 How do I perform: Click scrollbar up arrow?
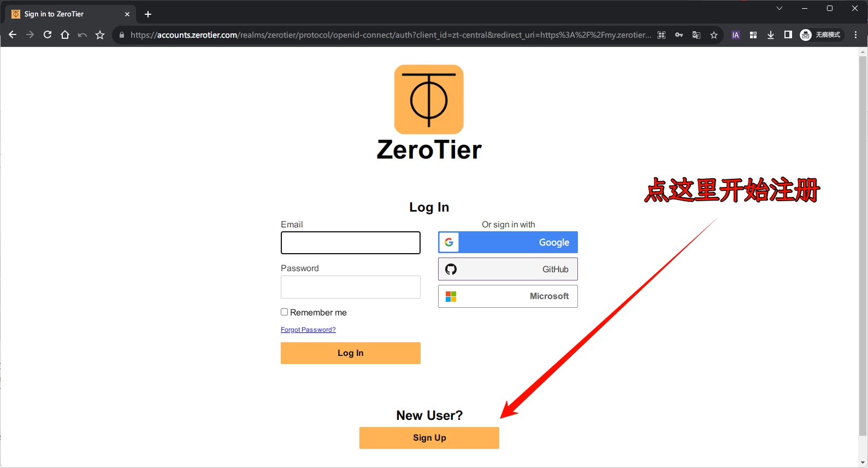click(x=863, y=51)
